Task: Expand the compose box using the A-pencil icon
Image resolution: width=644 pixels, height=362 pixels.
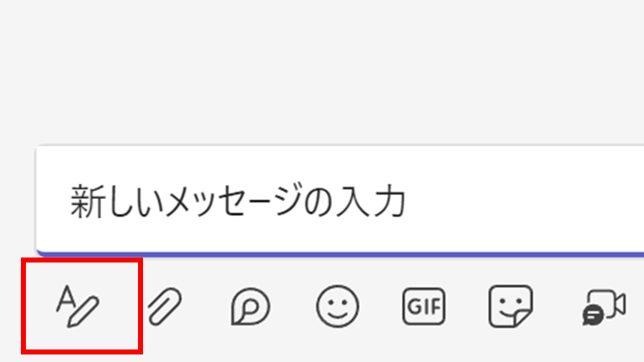Action: tap(78, 306)
